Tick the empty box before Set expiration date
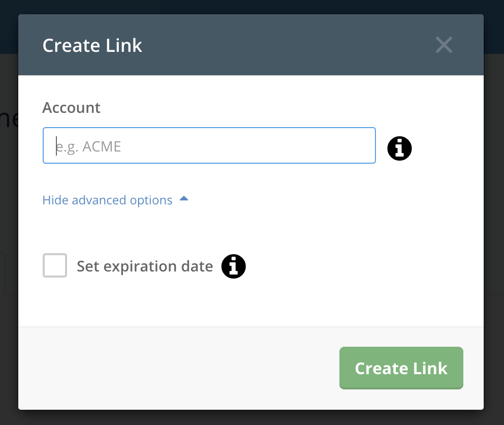This screenshot has height=425, width=504. click(x=55, y=265)
